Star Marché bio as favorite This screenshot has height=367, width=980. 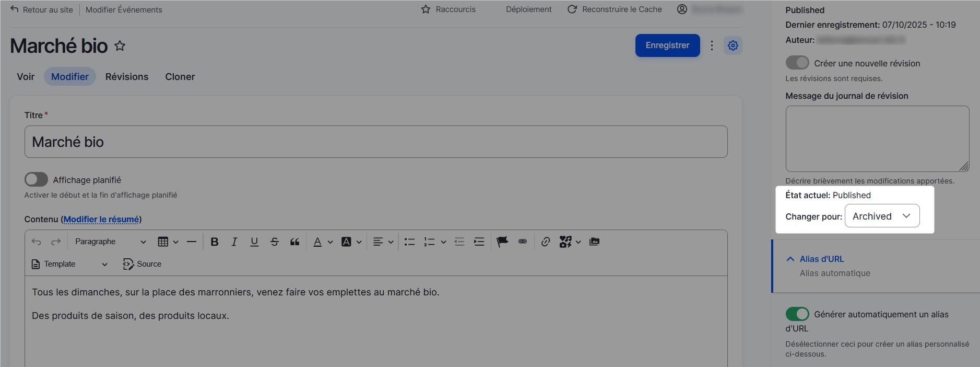coord(120,46)
